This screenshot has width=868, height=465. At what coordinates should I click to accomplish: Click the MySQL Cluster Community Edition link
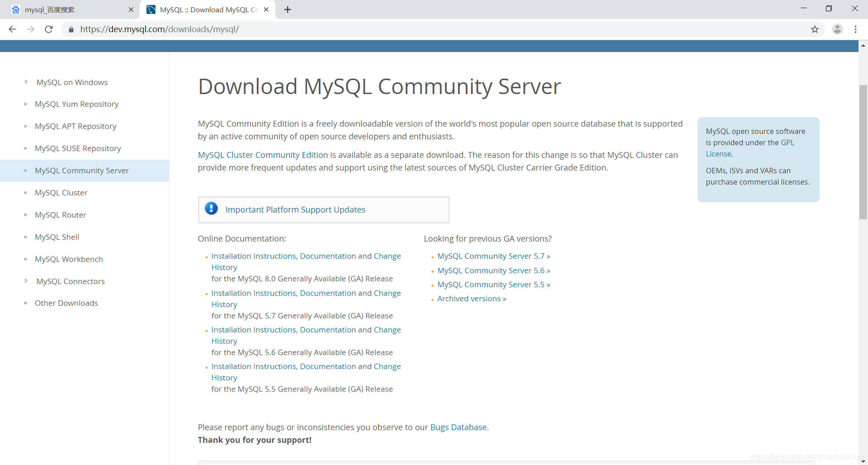point(263,155)
